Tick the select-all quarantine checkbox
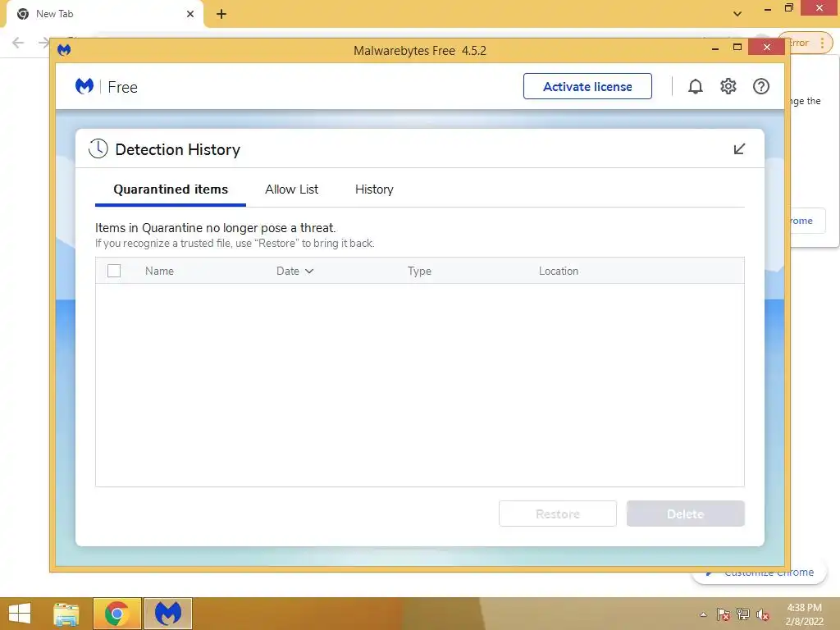The image size is (840, 630). click(x=114, y=271)
